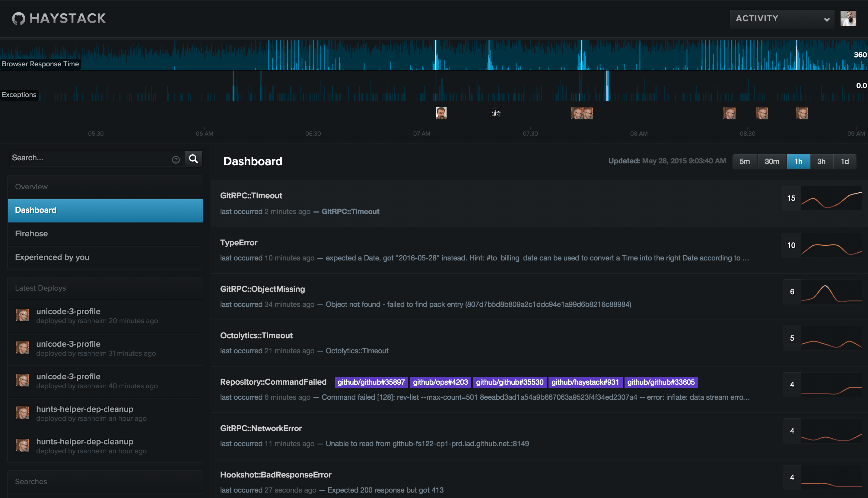868x498 pixels.
Task: Click the Searches section header
Action: point(105,482)
